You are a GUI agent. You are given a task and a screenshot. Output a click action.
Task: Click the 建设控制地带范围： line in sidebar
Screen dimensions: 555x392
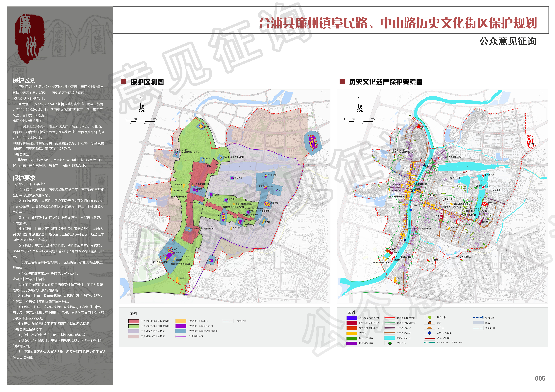27,121
